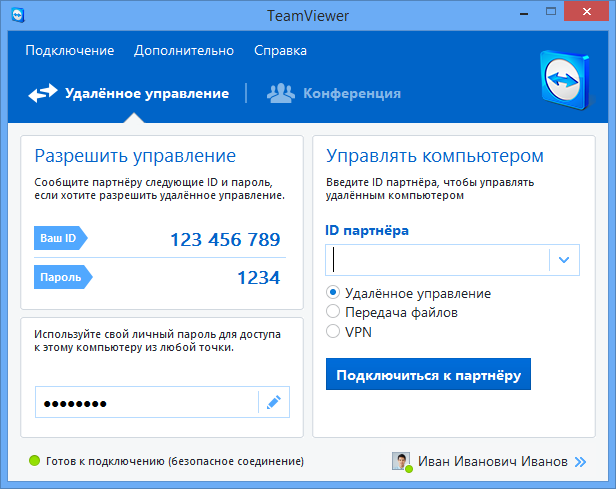Open the ID партнёра dropdown arrow
The height and width of the screenshot is (489, 616).
564,260
